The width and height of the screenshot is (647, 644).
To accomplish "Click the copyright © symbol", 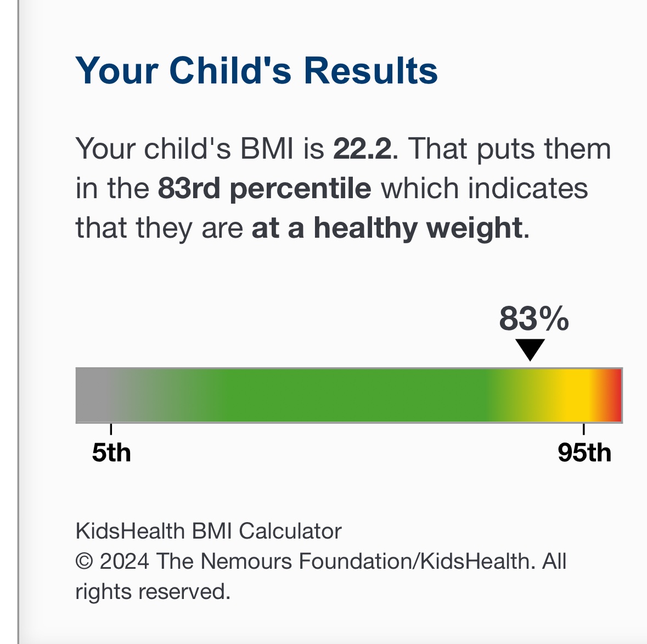I will point(84,562).
